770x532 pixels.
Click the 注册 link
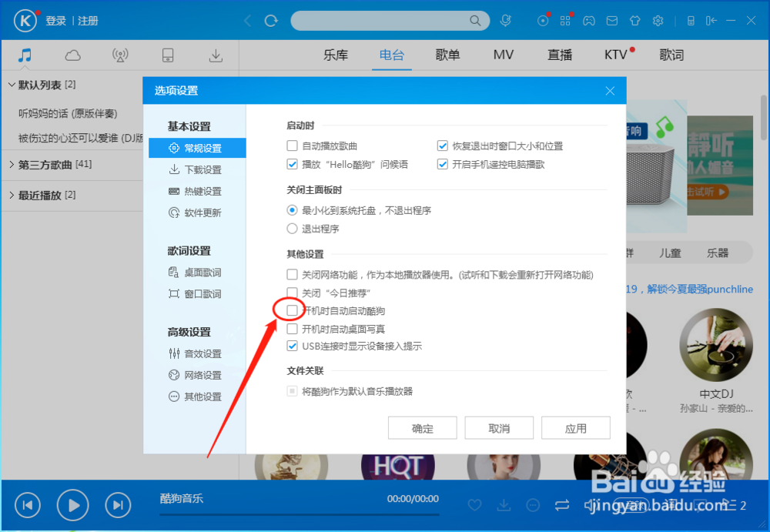pos(88,21)
